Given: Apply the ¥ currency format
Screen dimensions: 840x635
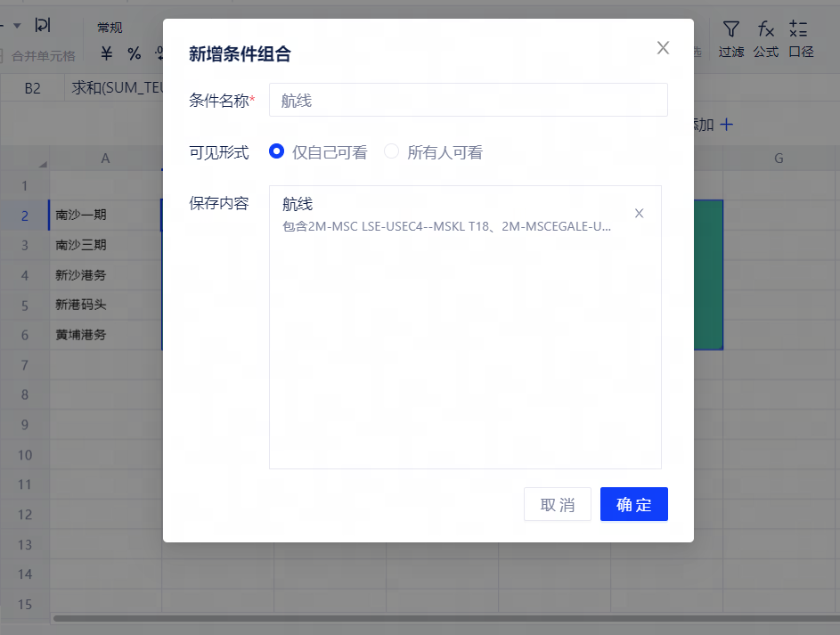Looking at the screenshot, I should pos(107,53).
